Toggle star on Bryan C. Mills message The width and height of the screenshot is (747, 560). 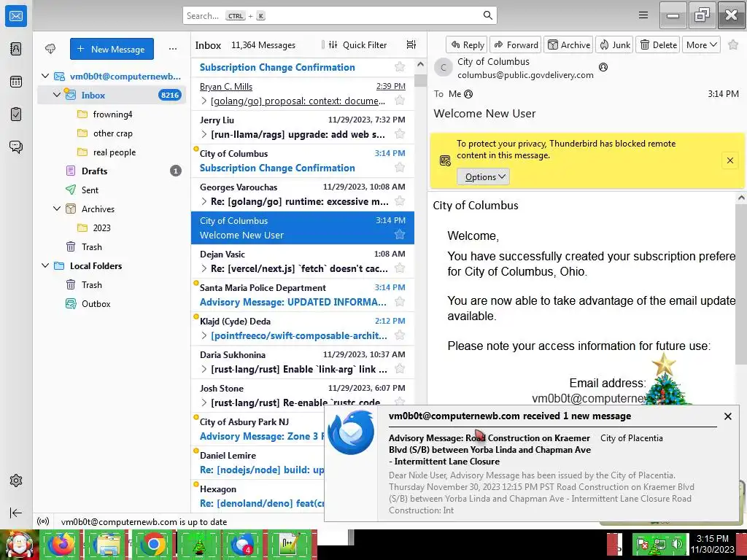(x=400, y=101)
